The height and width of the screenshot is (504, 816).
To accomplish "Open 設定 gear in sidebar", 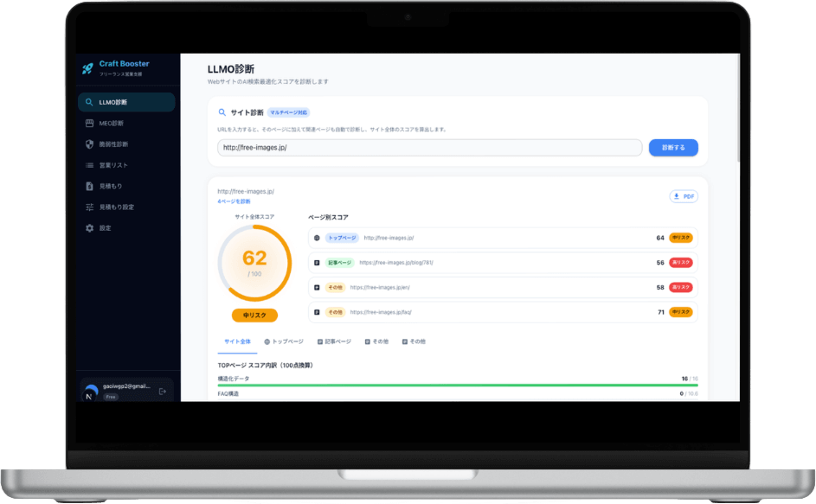I will 105,228.
